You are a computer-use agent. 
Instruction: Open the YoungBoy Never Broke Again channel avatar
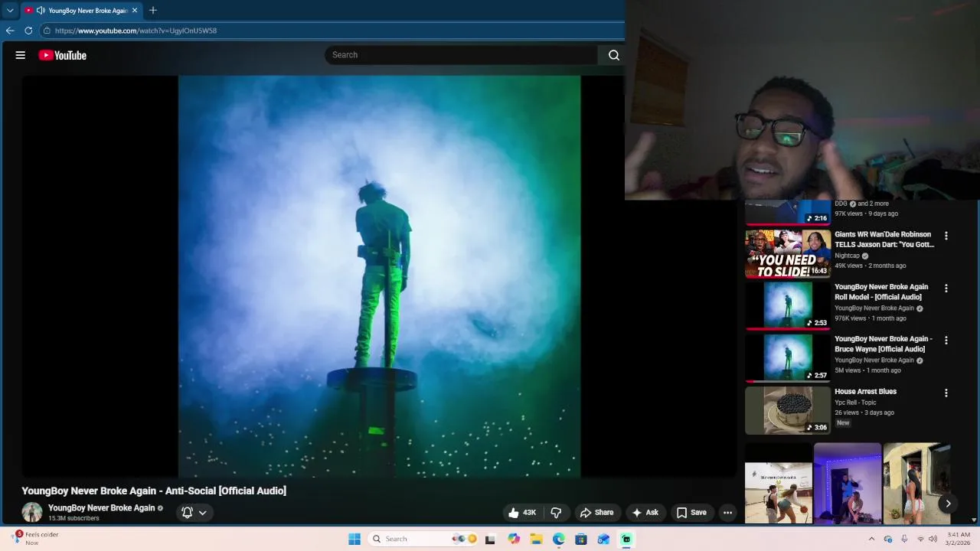tap(32, 513)
